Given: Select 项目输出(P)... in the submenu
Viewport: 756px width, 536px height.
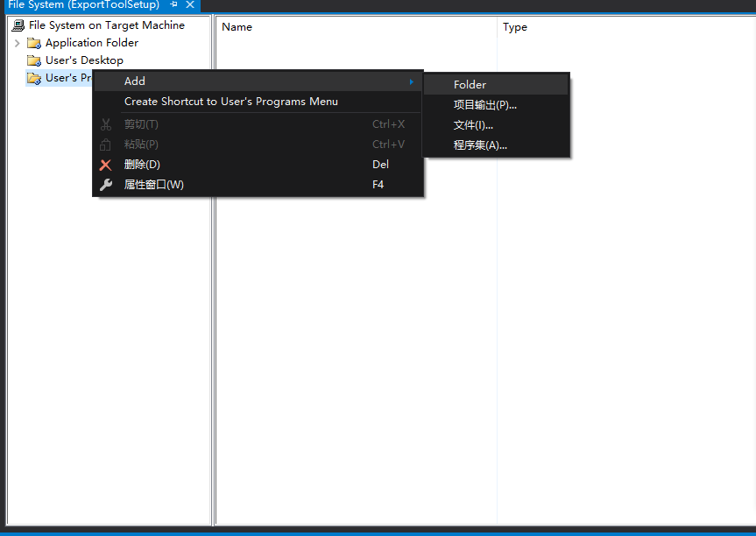Looking at the screenshot, I should click(x=484, y=105).
